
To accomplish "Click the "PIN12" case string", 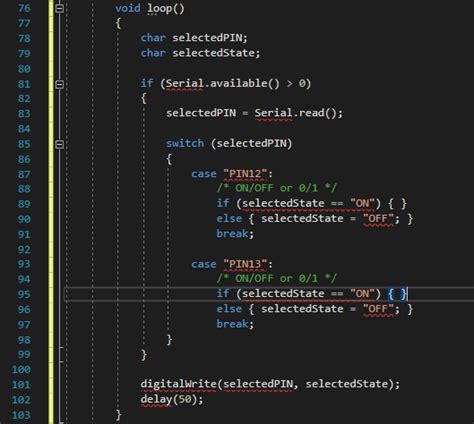I will [x=245, y=174].
